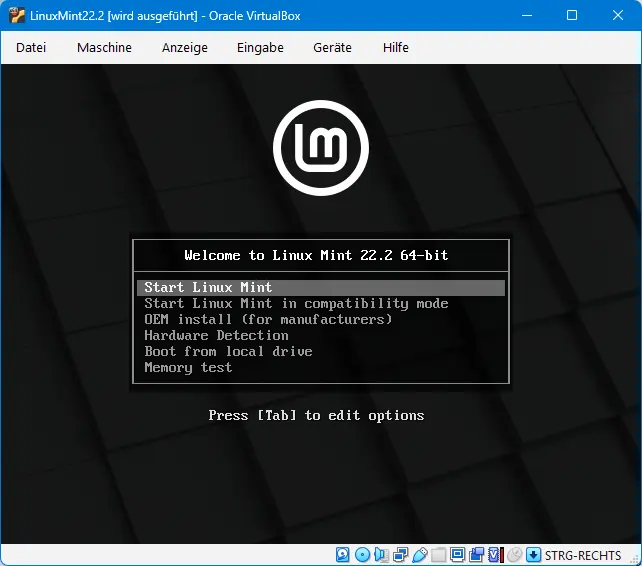Click the STRG-RECHTS host key label
Viewport: 642px width, 566px height.
[x=583, y=555]
